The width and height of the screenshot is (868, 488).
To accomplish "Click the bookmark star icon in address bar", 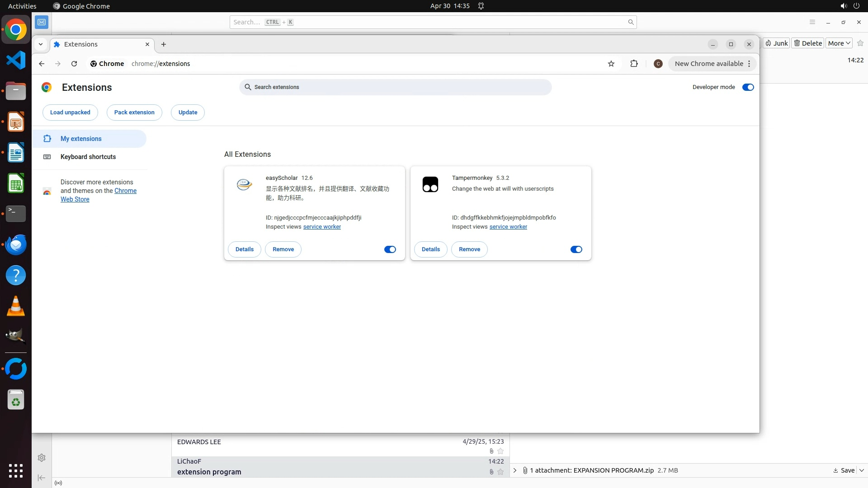I will tap(611, 64).
